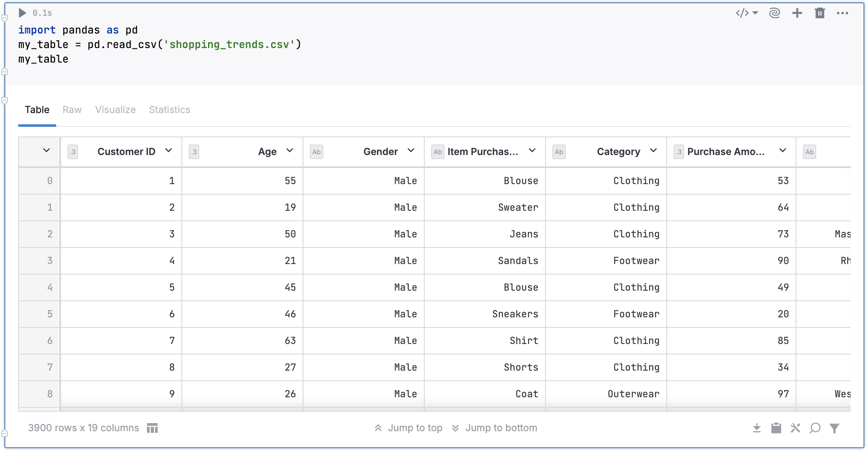Run the pandas code cell
Image resolution: width=868 pixels, height=453 pixels.
pyautogui.click(x=22, y=13)
